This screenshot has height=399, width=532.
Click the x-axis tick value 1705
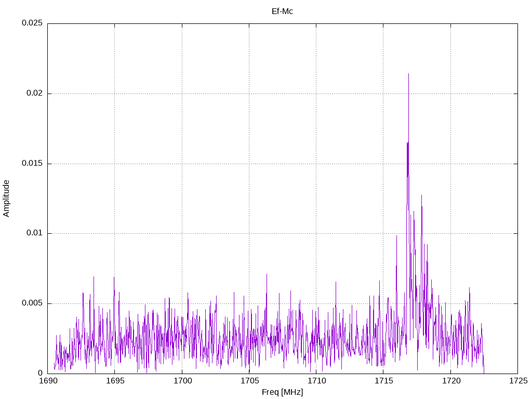(249, 381)
